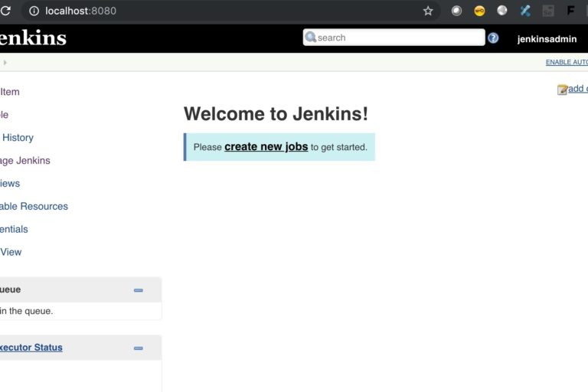Click the search help question mark icon
Screen dimensions: 588x392
(x=493, y=38)
